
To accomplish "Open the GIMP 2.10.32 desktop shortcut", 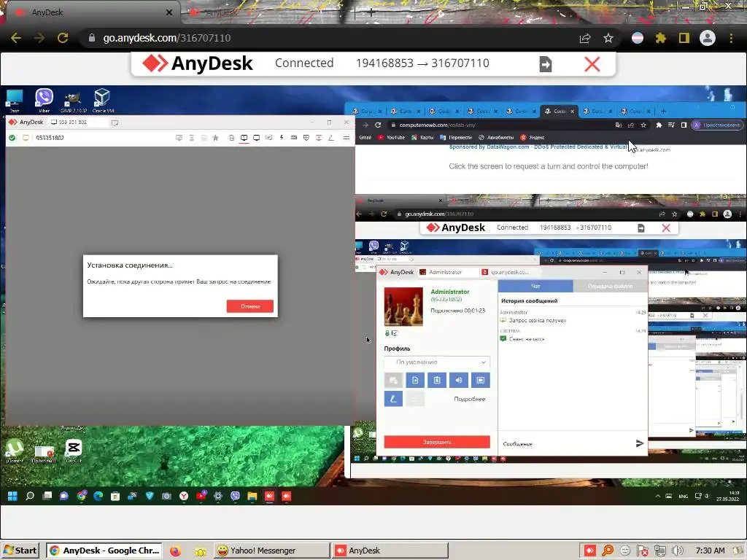I will pos(74,101).
